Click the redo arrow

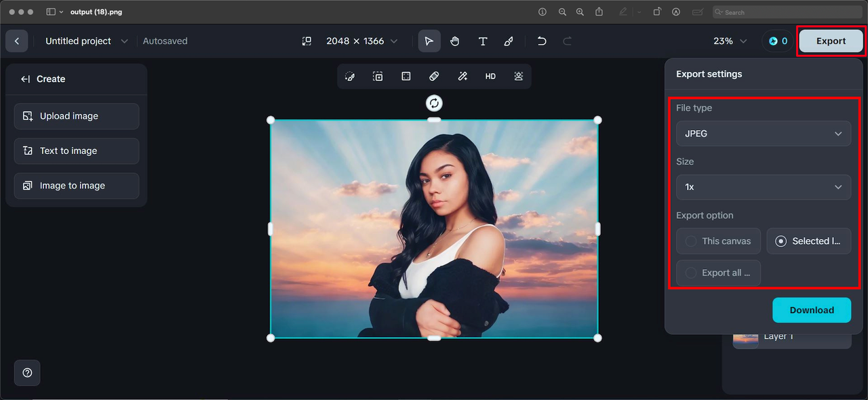568,41
